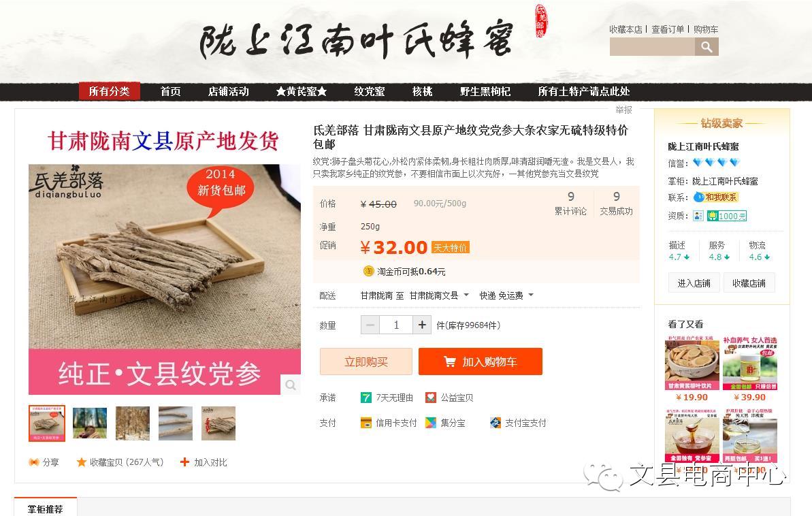
Task: Click the image zoom magnifier icon
Action: click(291, 385)
